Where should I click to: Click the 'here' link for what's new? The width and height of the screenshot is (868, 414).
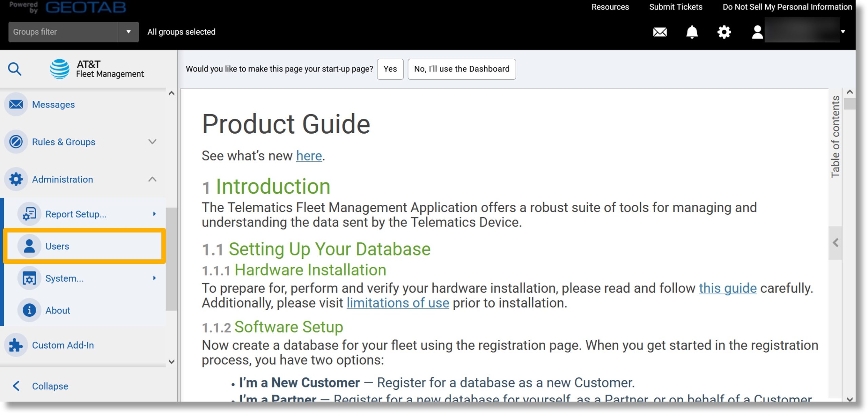[x=308, y=156]
